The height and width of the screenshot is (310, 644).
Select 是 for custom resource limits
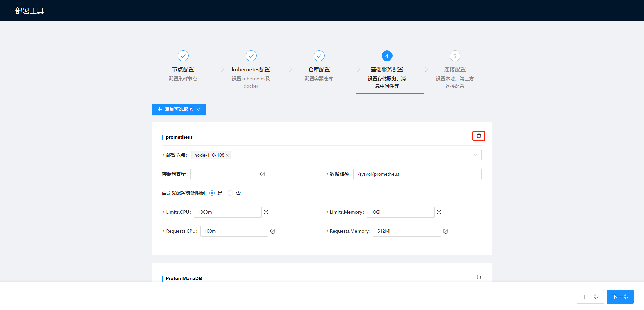pyautogui.click(x=212, y=193)
